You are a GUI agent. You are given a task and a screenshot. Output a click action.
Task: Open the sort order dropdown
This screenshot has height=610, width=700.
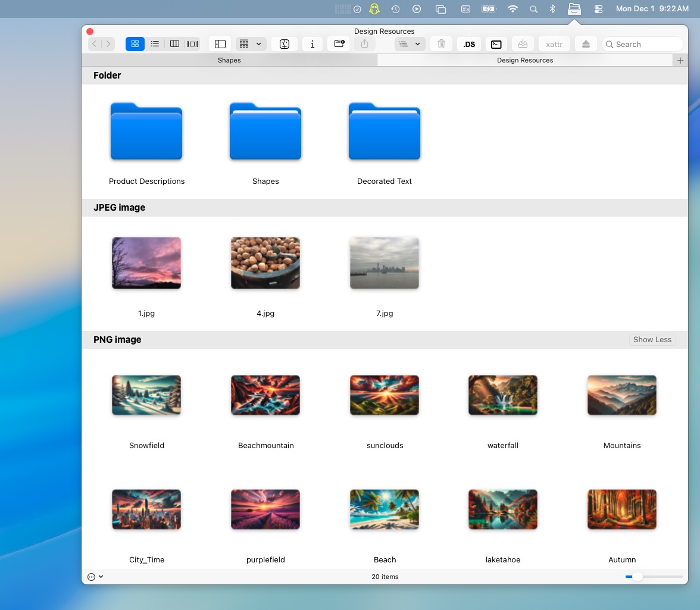410,43
